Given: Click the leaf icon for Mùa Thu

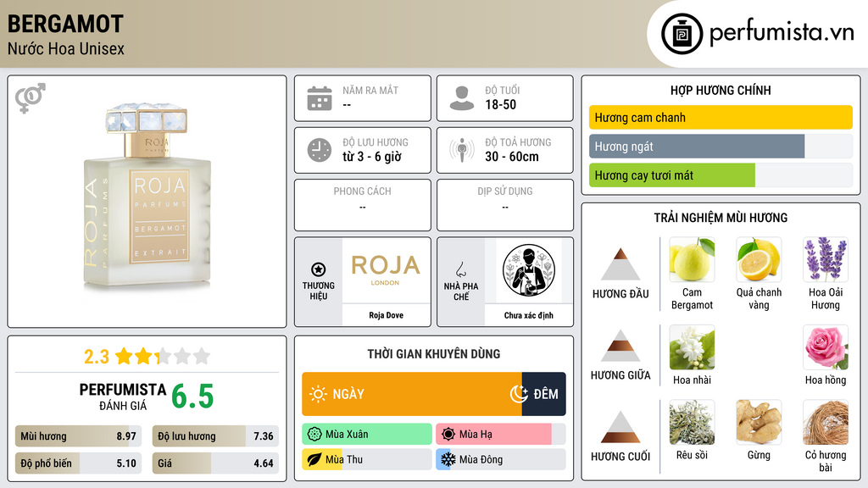Looking at the screenshot, I should click(314, 459).
